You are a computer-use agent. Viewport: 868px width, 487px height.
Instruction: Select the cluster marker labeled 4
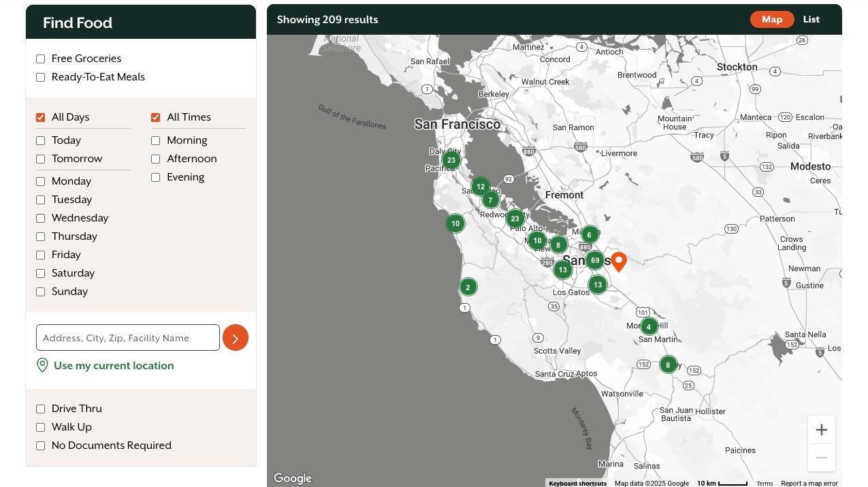point(649,326)
